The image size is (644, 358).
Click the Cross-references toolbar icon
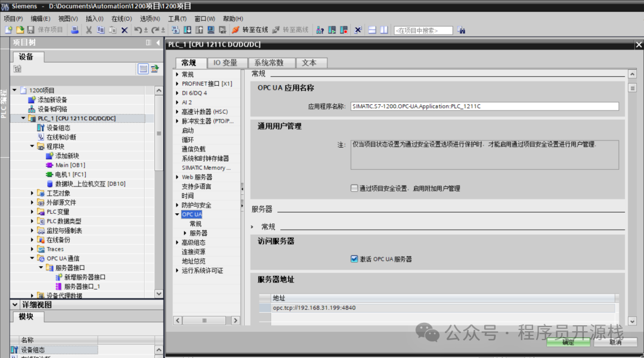(x=358, y=30)
